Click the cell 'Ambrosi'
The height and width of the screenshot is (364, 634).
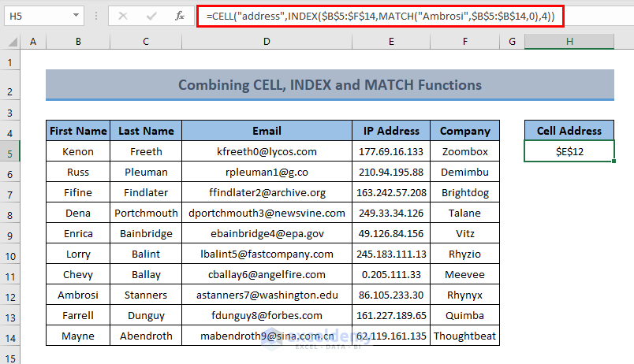click(78, 295)
